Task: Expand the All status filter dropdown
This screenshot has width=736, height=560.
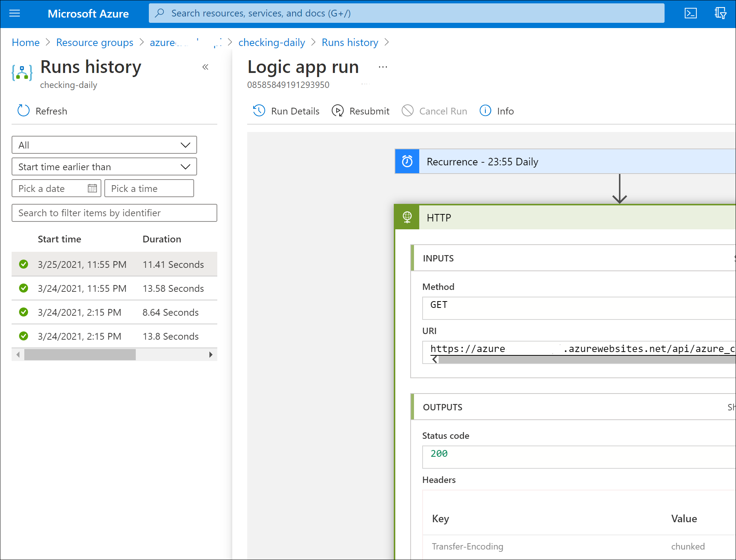Action: click(104, 145)
